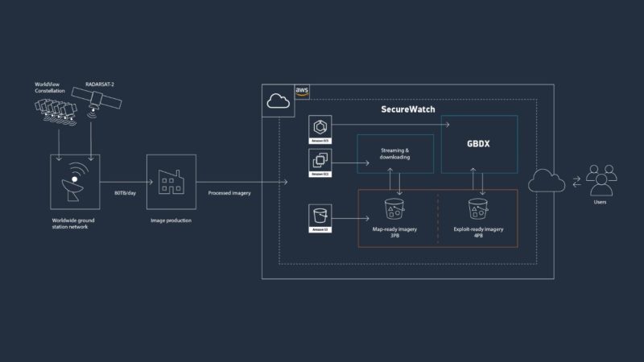Select the Users group icon
Image resolution: width=644 pixels, height=362 pixels.
601,180
